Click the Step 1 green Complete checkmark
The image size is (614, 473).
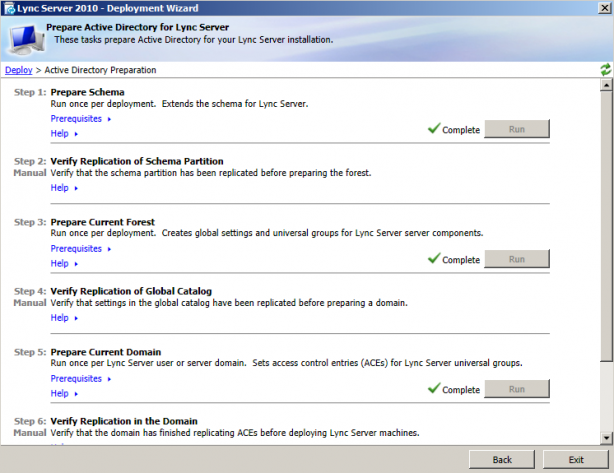[x=434, y=128]
